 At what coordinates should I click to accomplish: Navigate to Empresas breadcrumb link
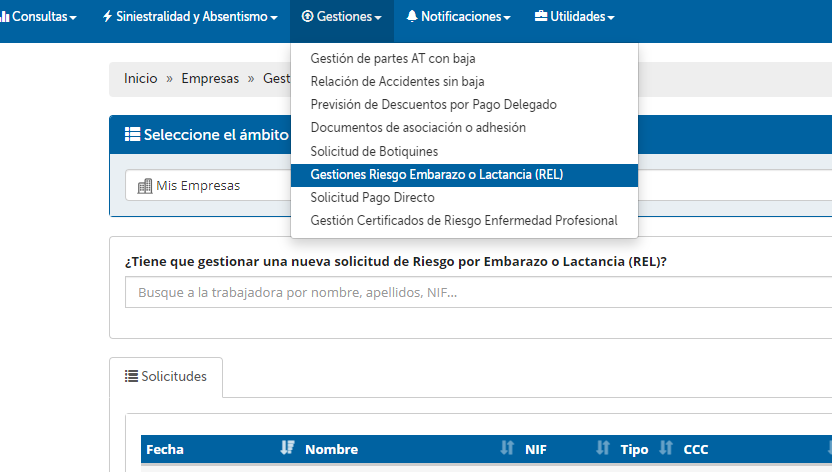[x=210, y=78]
